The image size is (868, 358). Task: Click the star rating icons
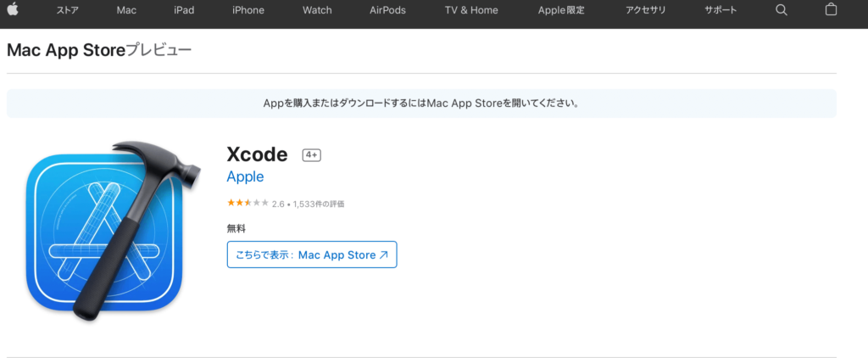(x=248, y=203)
